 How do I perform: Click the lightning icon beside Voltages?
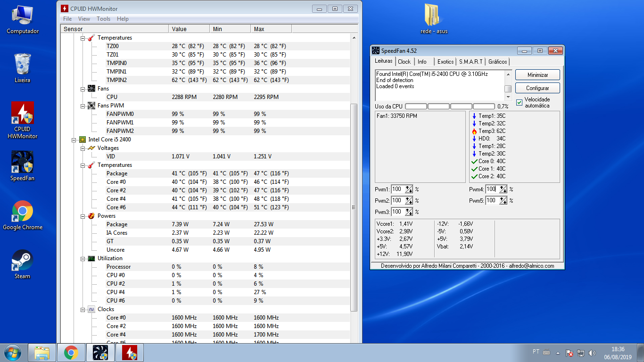[91, 148]
